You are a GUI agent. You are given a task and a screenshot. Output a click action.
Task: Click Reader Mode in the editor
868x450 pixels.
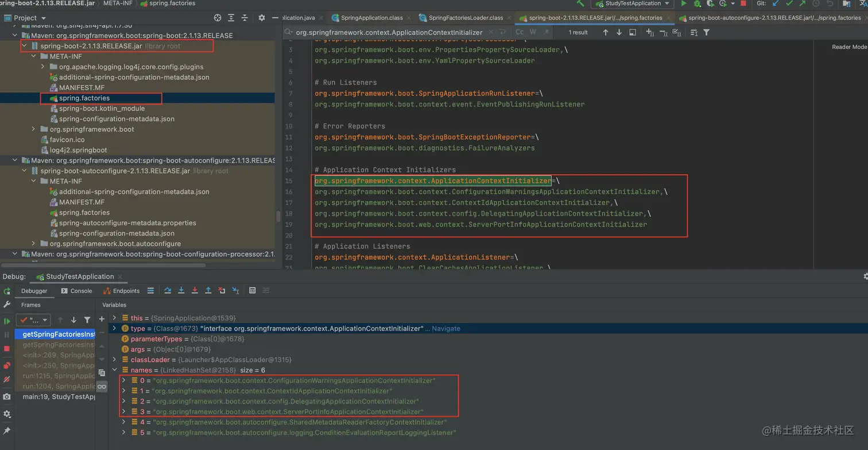[x=849, y=47]
